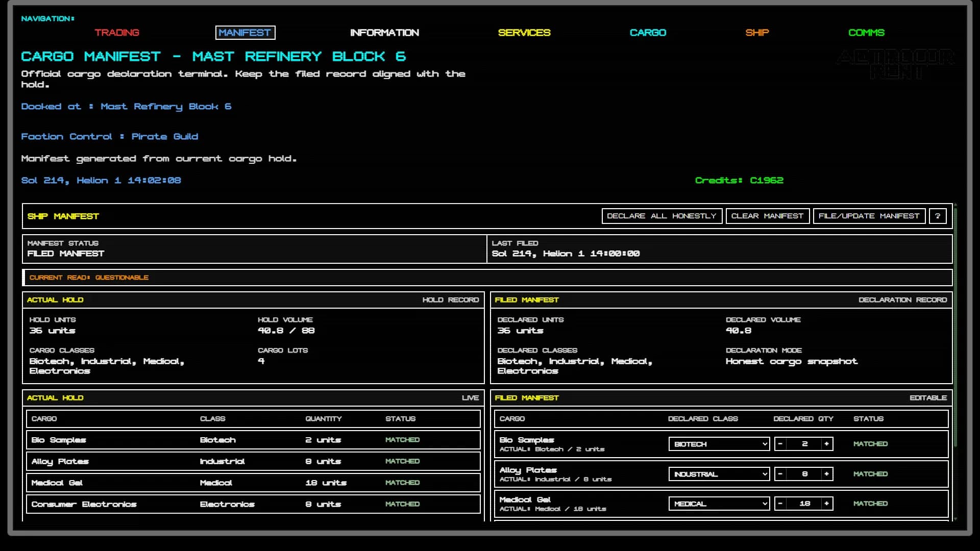Image resolution: width=980 pixels, height=551 pixels.
Task: Click the Last Filed timestamp
Action: [566, 254]
